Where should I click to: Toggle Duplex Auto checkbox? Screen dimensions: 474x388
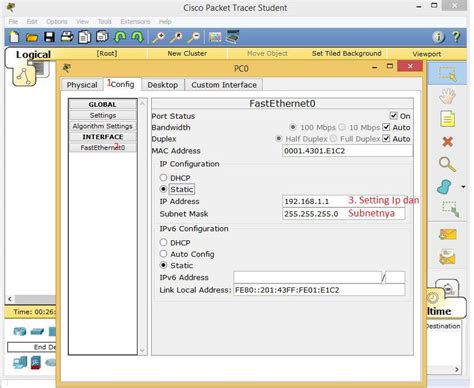386,138
